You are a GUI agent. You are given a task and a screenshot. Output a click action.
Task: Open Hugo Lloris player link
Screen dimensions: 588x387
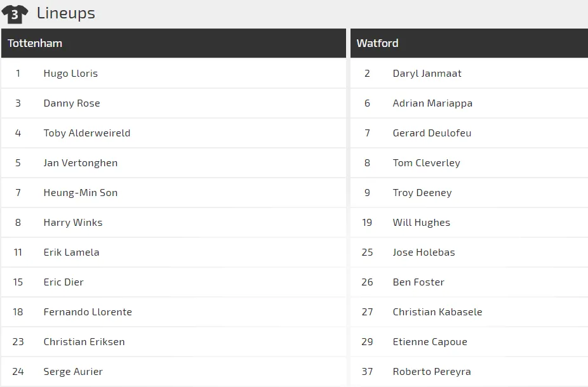pos(70,74)
